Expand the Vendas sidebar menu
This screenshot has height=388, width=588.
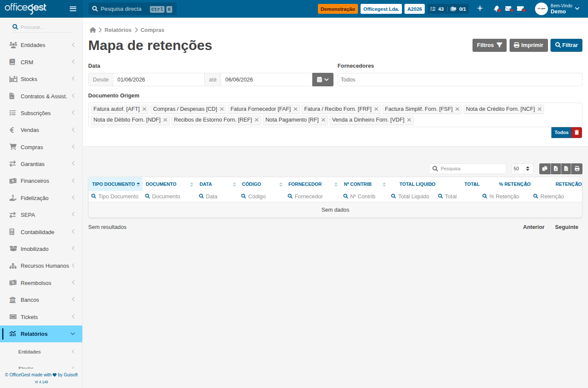click(x=41, y=130)
